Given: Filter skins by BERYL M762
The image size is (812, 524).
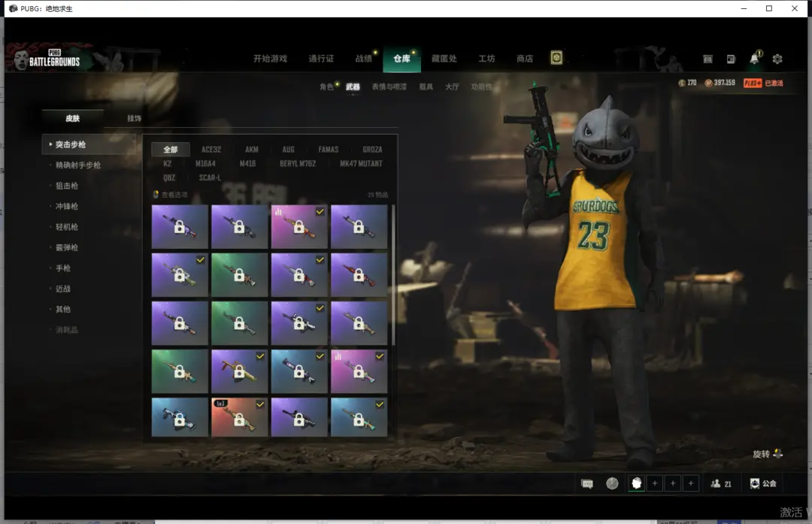Looking at the screenshot, I should click(x=298, y=164).
